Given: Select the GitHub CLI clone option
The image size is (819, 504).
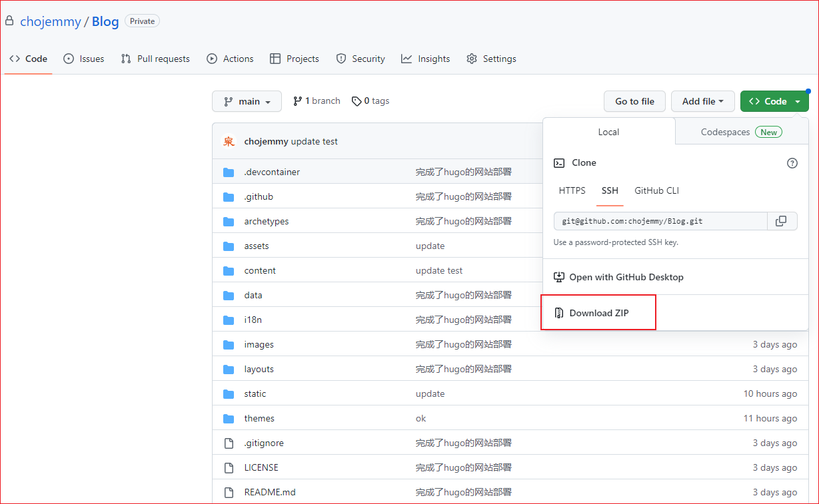Looking at the screenshot, I should [x=656, y=190].
